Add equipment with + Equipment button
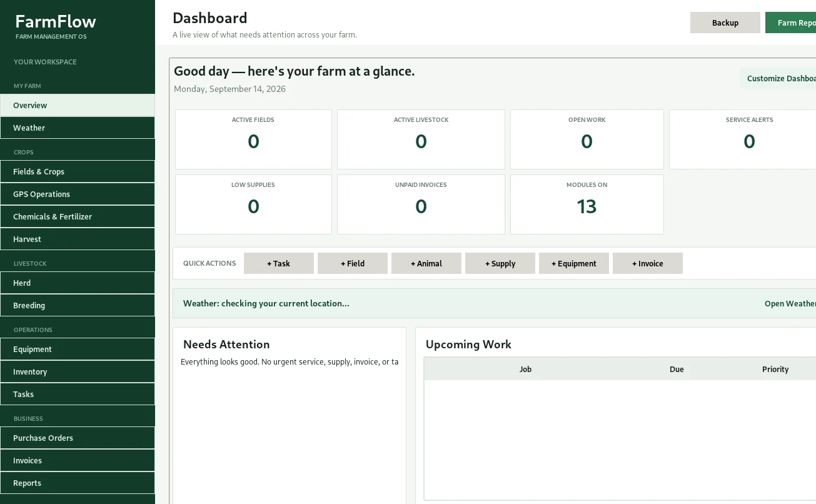The image size is (816, 504). (574, 263)
